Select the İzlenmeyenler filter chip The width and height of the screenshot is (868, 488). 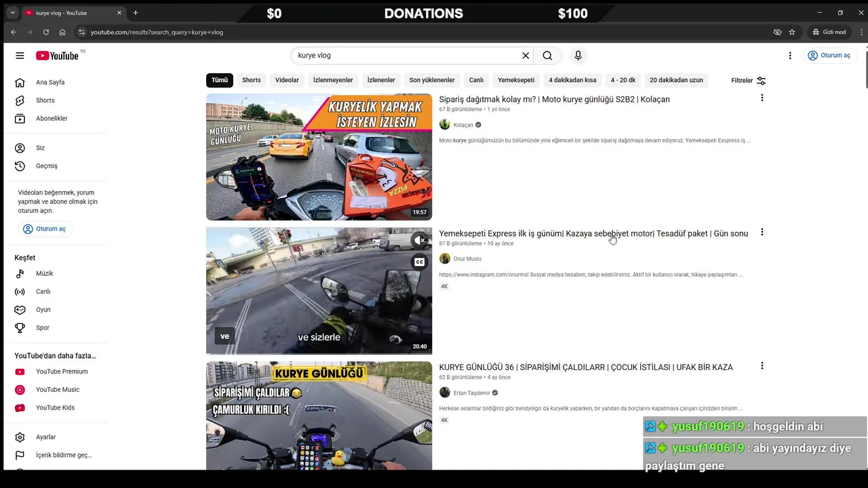click(333, 80)
